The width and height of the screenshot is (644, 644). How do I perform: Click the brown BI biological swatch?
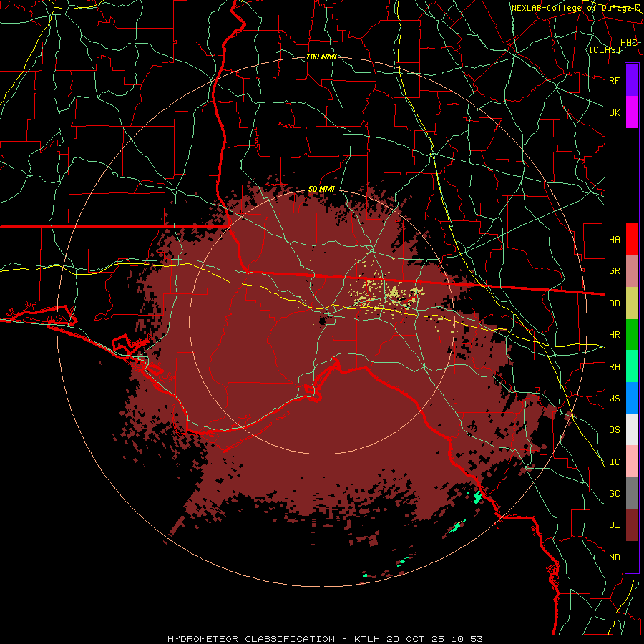[632, 525]
